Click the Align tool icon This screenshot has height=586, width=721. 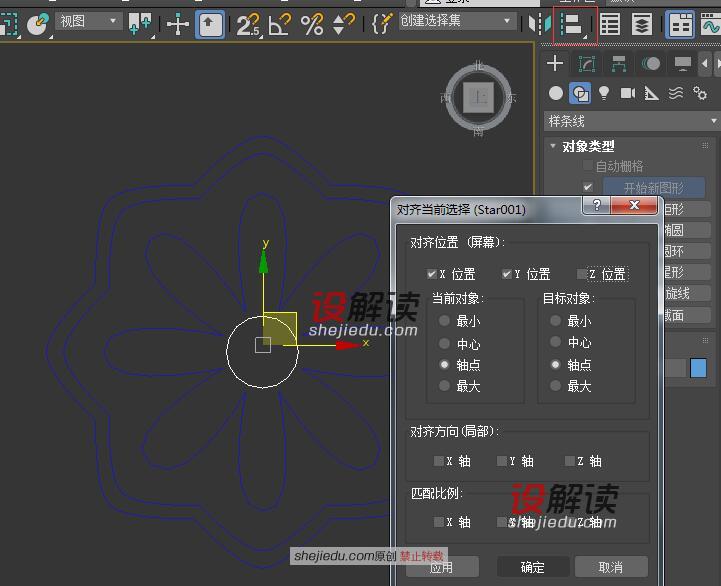[x=573, y=24]
